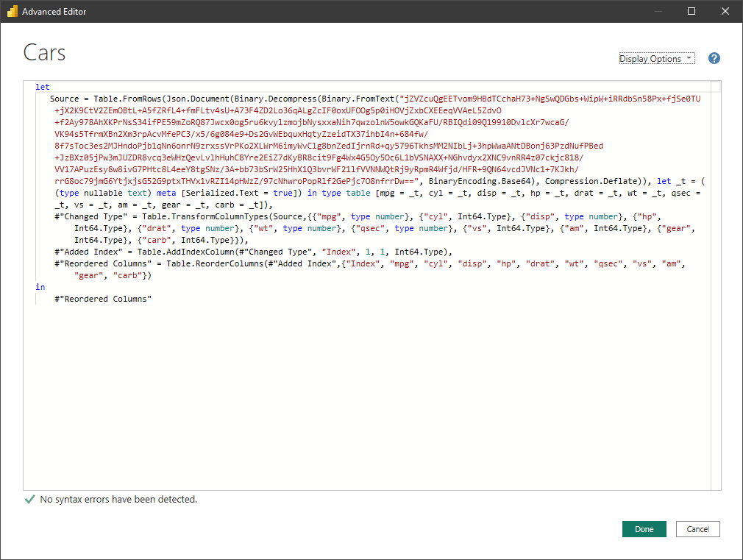This screenshot has height=560, width=743.
Task: Close the Advanced Editor dialog
Action: click(725, 12)
